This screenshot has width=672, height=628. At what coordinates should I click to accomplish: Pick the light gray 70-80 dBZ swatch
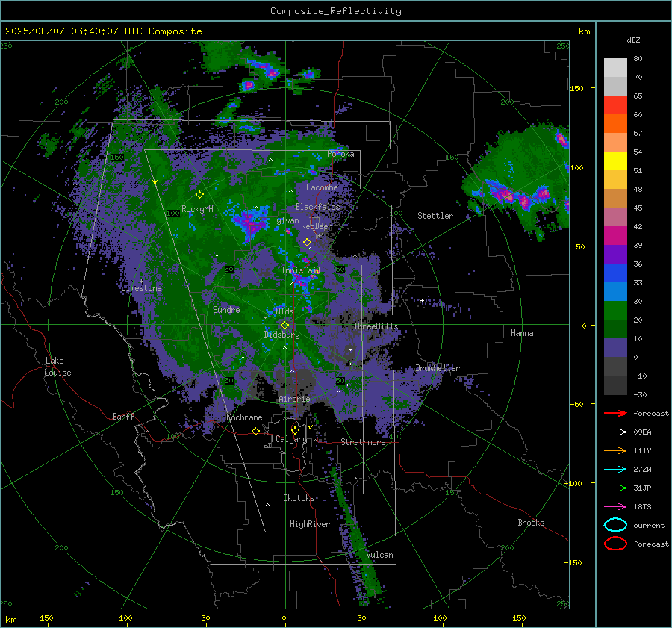[615, 68]
